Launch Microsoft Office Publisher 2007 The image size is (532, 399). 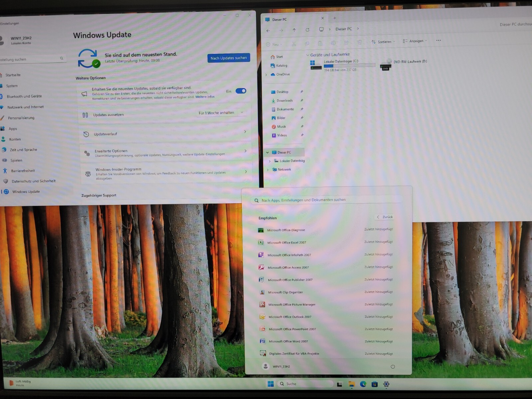(x=326, y=280)
